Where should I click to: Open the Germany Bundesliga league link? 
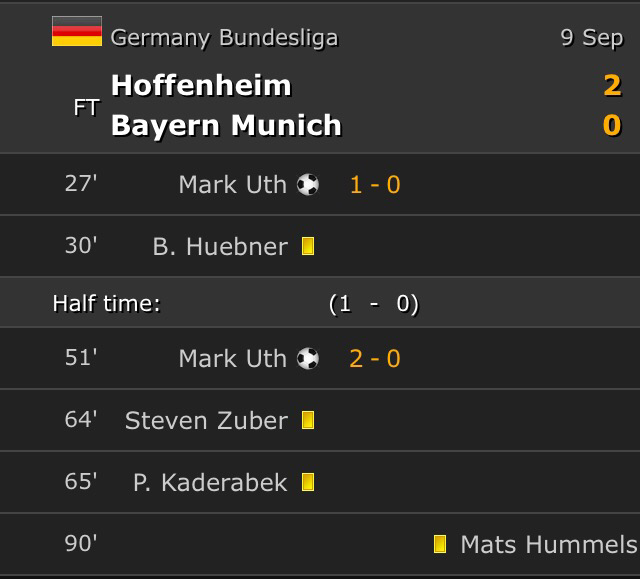click(224, 38)
